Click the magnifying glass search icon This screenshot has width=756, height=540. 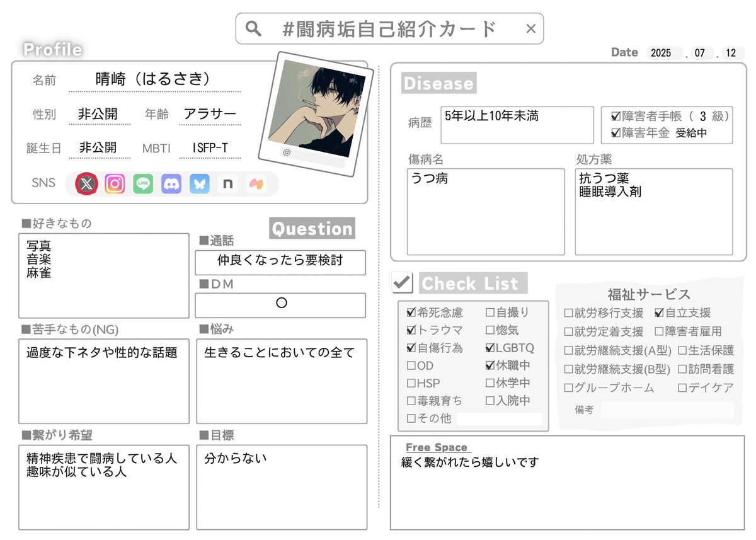point(253,28)
